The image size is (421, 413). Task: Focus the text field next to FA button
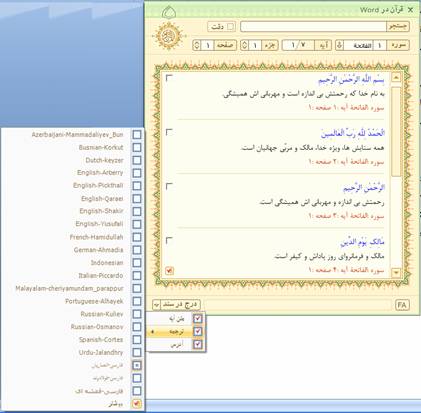pyautogui.click(x=298, y=305)
